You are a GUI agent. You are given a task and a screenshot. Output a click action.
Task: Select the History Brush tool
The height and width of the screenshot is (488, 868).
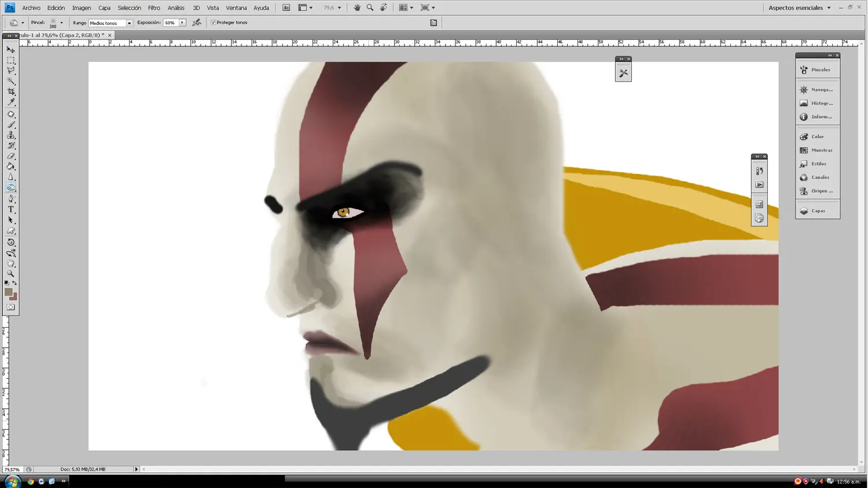point(10,145)
